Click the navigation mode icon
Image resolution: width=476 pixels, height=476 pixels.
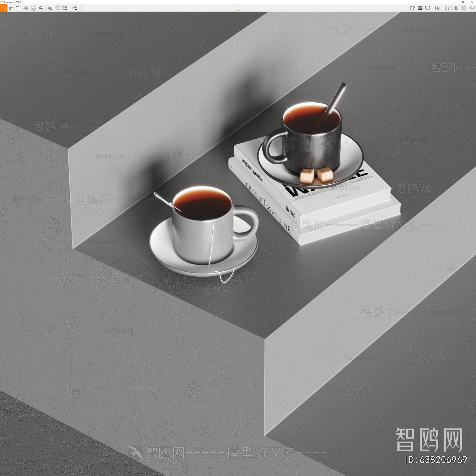pos(437,8)
